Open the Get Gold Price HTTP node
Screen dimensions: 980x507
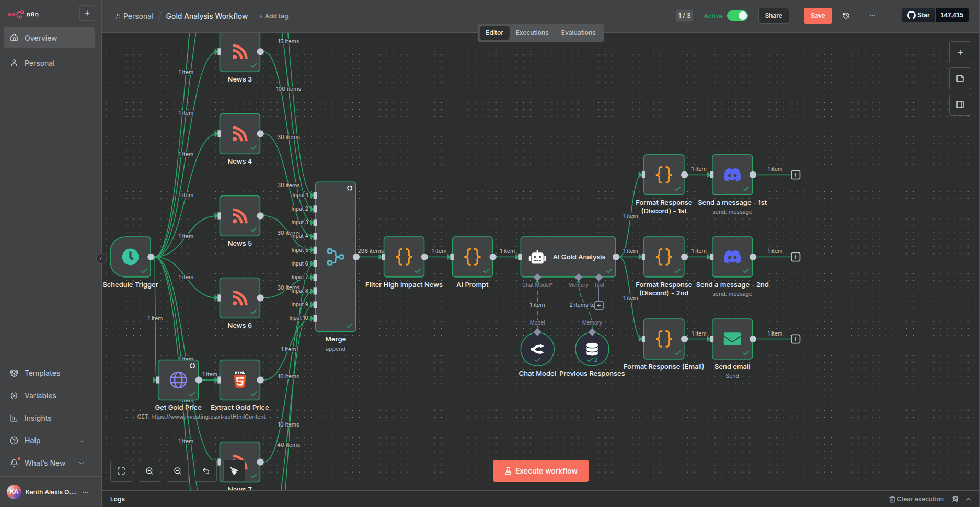pos(178,380)
